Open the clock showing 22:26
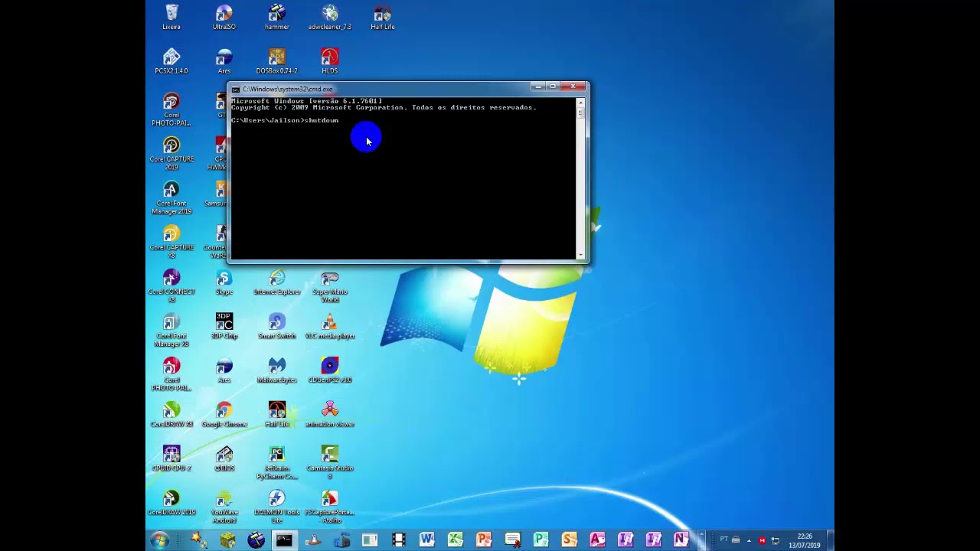Image resolution: width=980 pixels, height=551 pixels. [805, 540]
